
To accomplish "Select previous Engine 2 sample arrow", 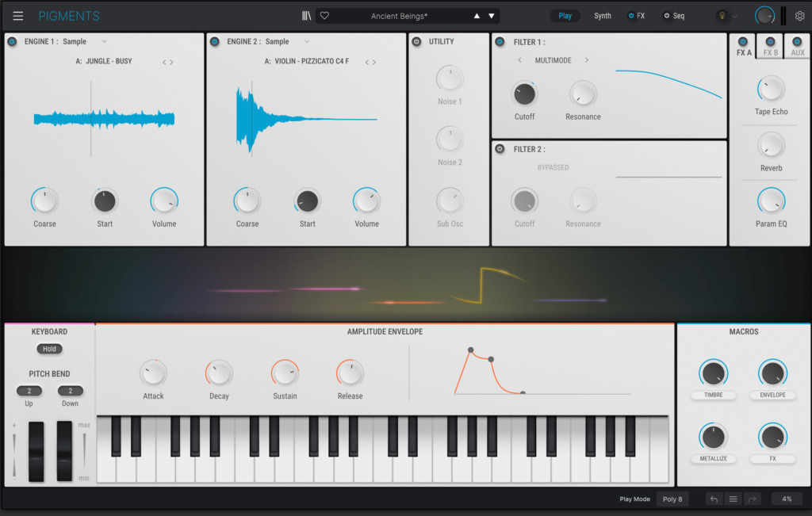I will coord(366,62).
